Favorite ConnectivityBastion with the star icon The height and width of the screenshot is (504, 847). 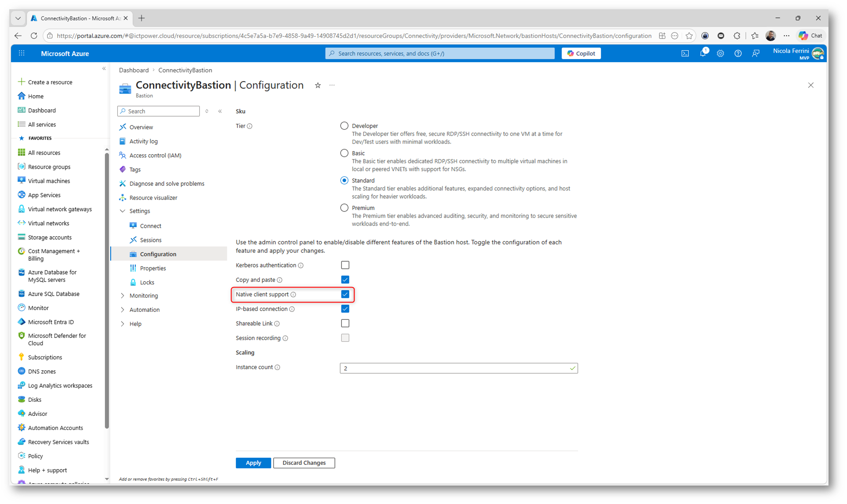(318, 85)
